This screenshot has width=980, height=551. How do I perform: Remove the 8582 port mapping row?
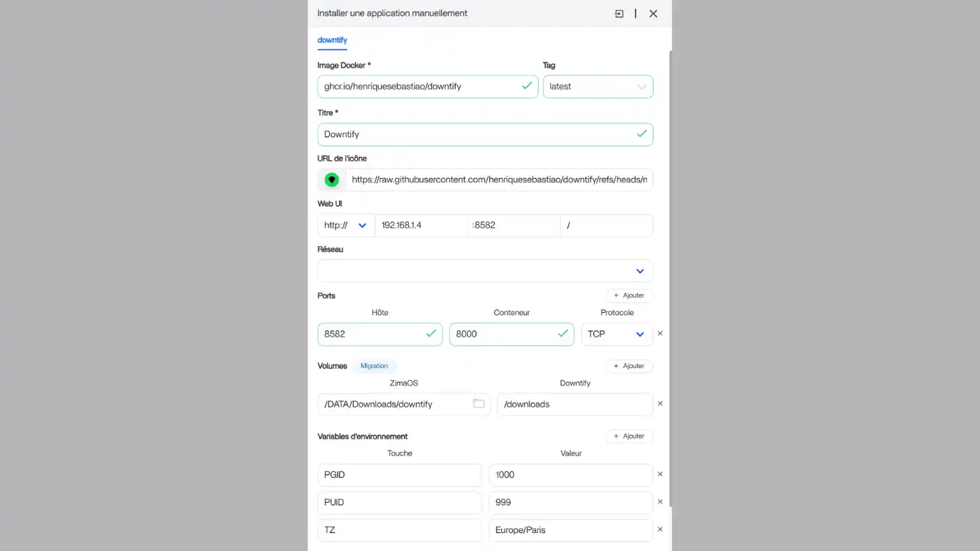660,334
